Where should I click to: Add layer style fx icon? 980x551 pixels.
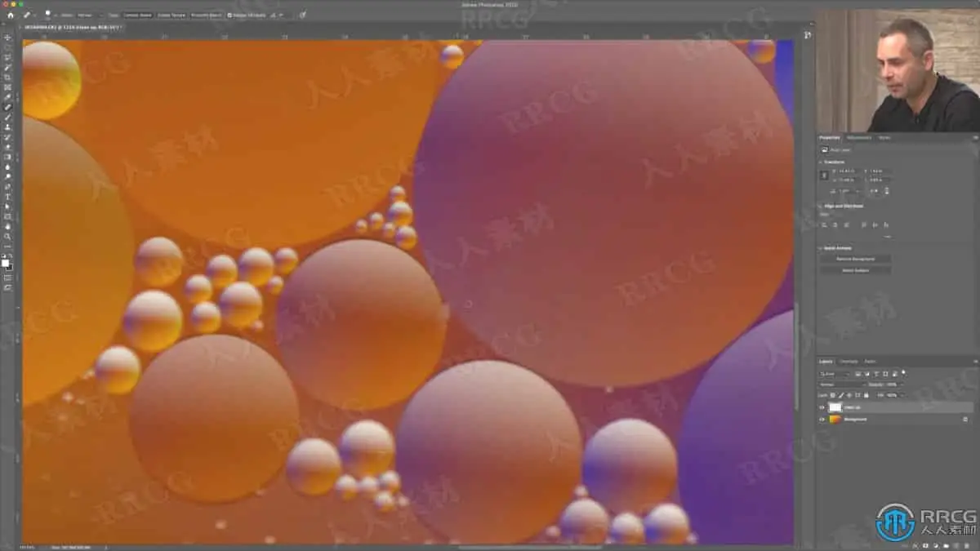coord(914,546)
